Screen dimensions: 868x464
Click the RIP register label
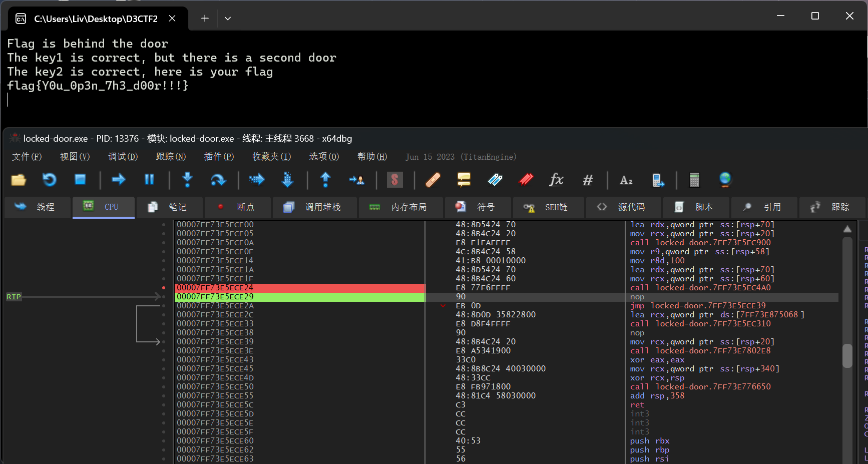click(x=14, y=297)
